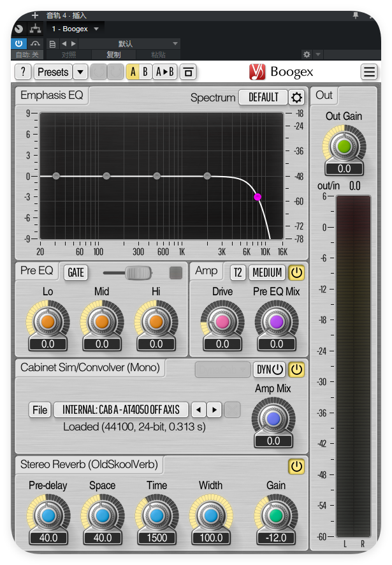Toggle the 自动: 关 automation button
The image size is (392, 565).
click(x=27, y=55)
